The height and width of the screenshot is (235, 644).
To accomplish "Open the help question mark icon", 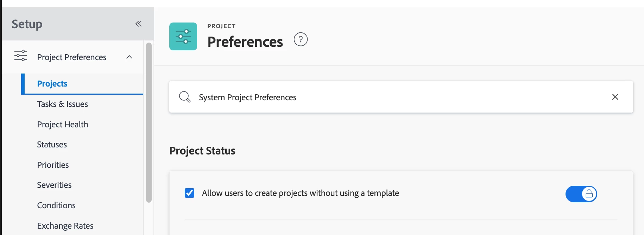I will 301,39.
